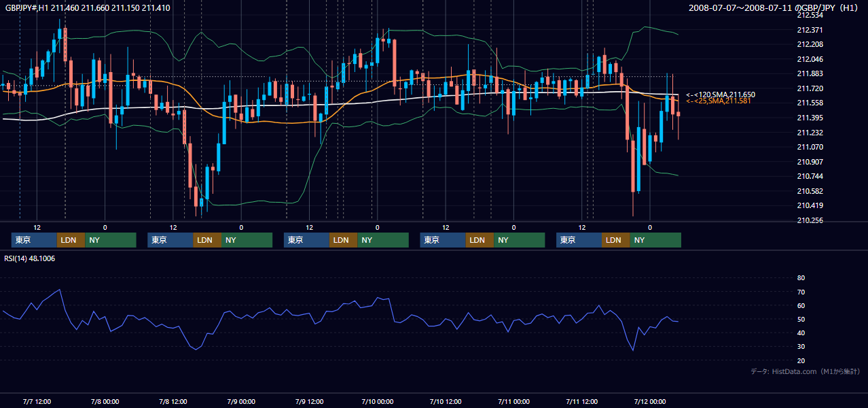868x408 pixels.
Task: Click price axis value 210.744
Action: click(810, 176)
